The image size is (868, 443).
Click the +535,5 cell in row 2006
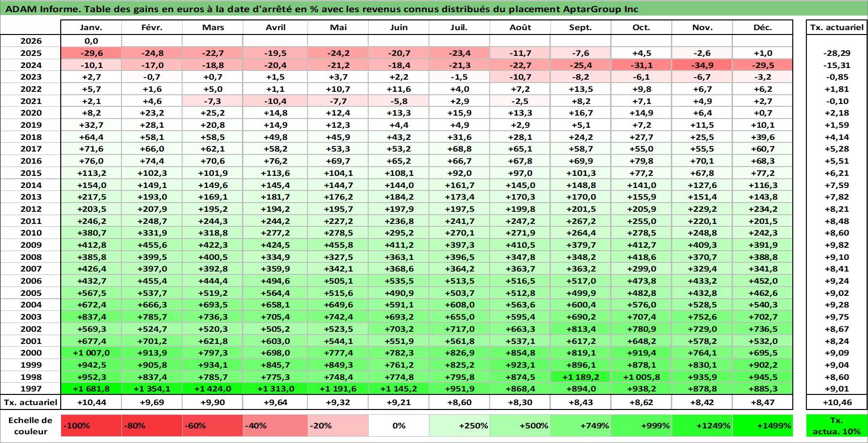tap(399, 281)
